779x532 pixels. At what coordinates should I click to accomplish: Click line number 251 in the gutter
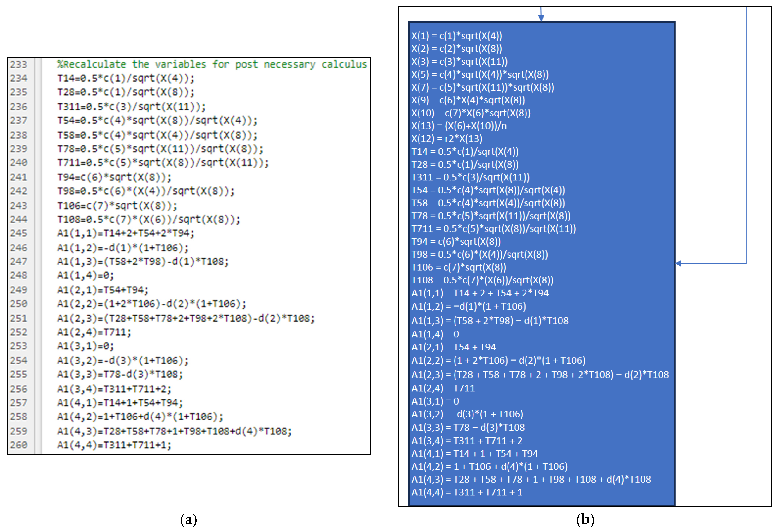click(x=18, y=318)
